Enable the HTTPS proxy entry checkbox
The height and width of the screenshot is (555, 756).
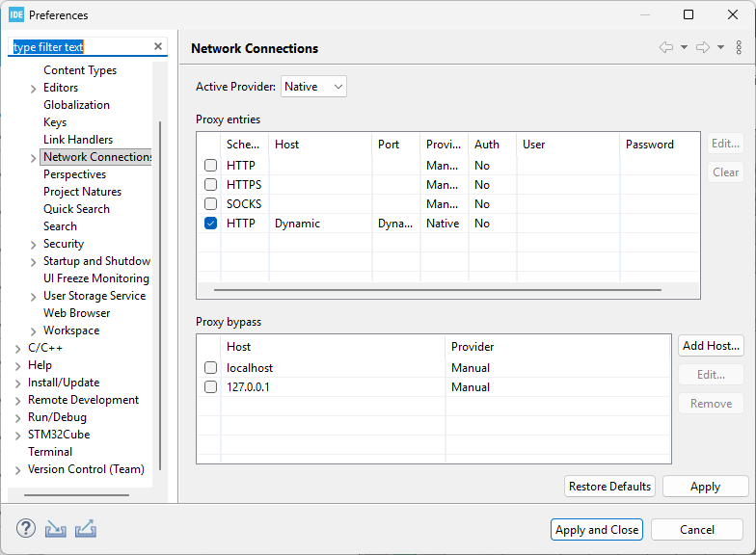coord(210,185)
